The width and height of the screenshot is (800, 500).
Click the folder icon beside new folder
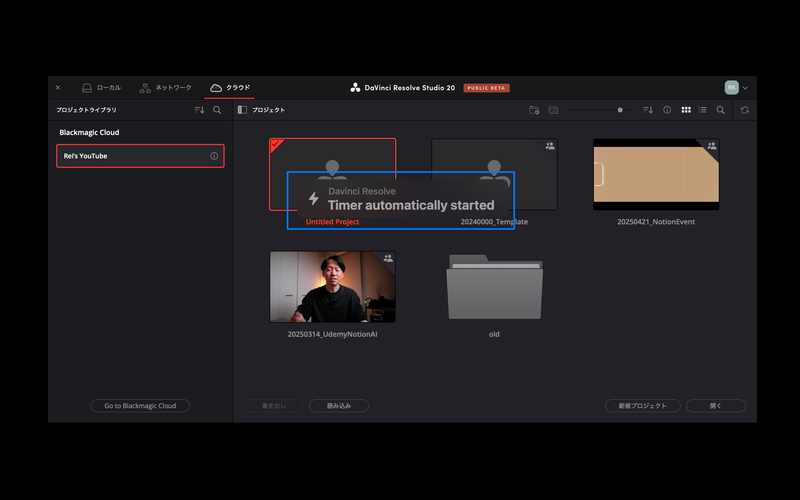[x=553, y=110]
